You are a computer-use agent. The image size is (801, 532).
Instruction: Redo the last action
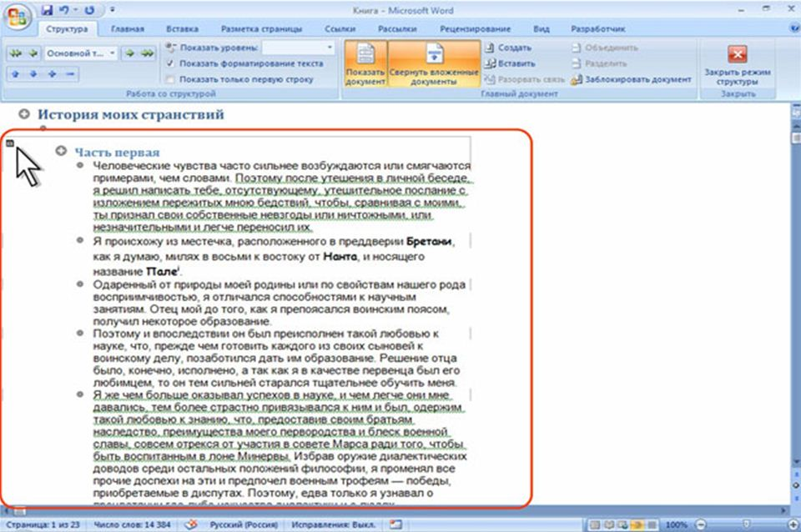(x=89, y=10)
